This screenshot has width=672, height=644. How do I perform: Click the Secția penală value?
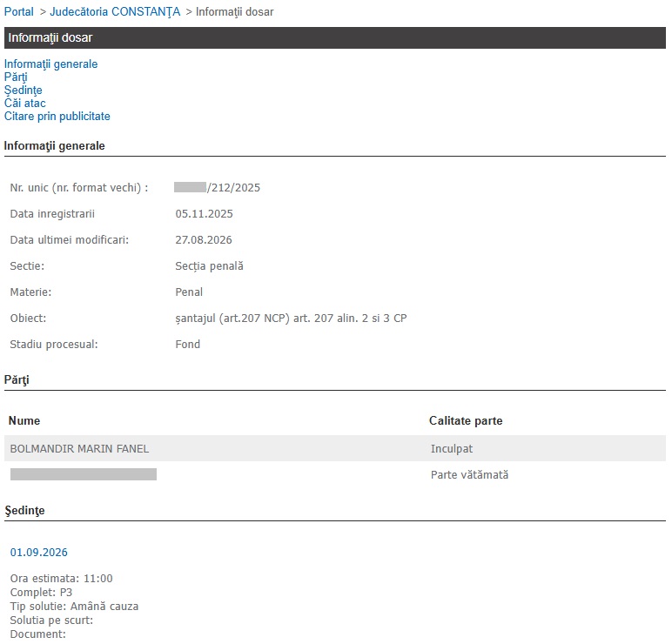tap(209, 266)
